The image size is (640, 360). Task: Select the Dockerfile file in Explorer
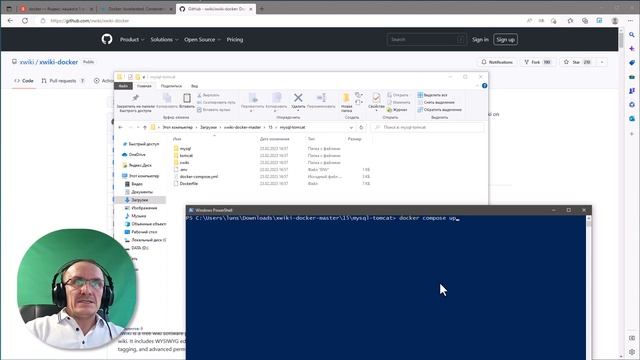189,184
